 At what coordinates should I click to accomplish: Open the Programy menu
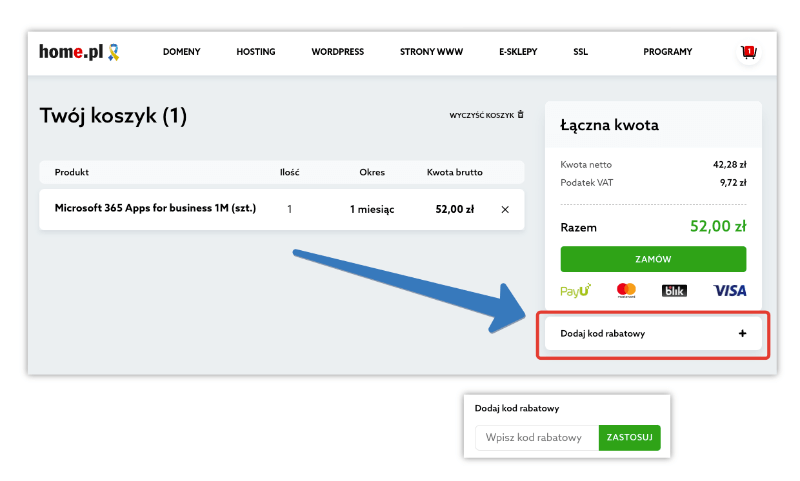click(x=668, y=52)
